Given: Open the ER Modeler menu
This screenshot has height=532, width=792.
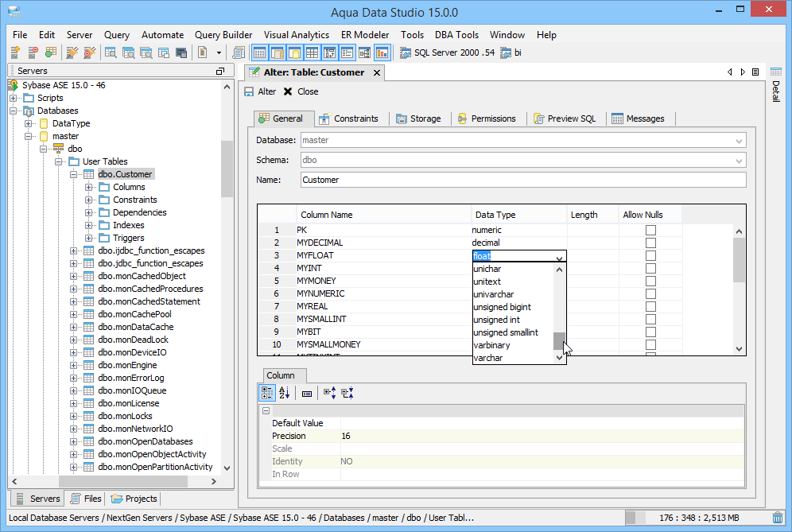Looking at the screenshot, I should pyautogui.click(x=365, y=35).
